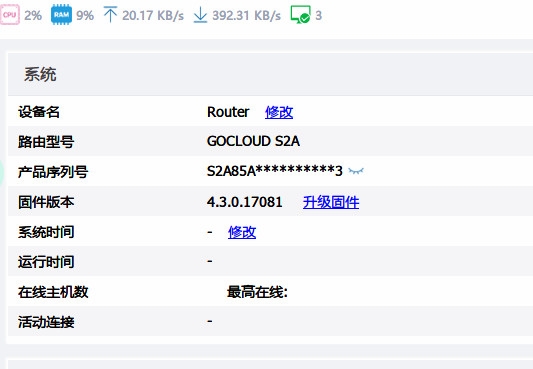Reveal the serial number with the eye icon
Viewport: 533px width, 369px height.
pos(356,171)
